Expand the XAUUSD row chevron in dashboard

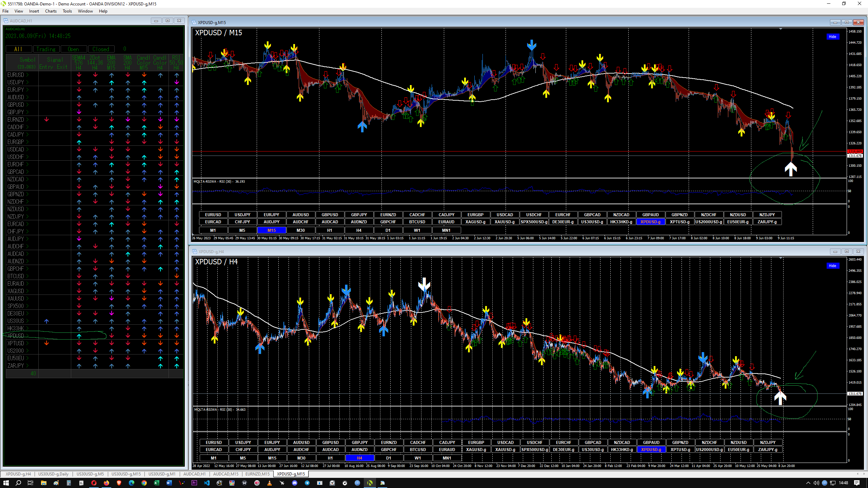[x=27, y=299]
